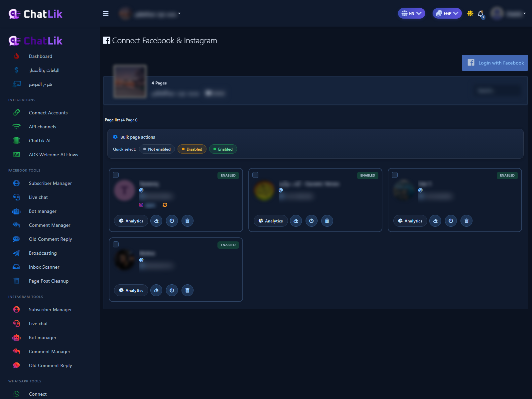Open Analytics on the third page card
The height and width of the screenshot is (399, 532).
tap(410, 221)
